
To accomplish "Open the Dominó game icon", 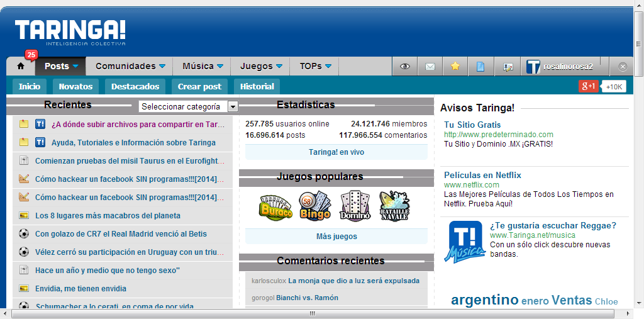I will [355, 206].
